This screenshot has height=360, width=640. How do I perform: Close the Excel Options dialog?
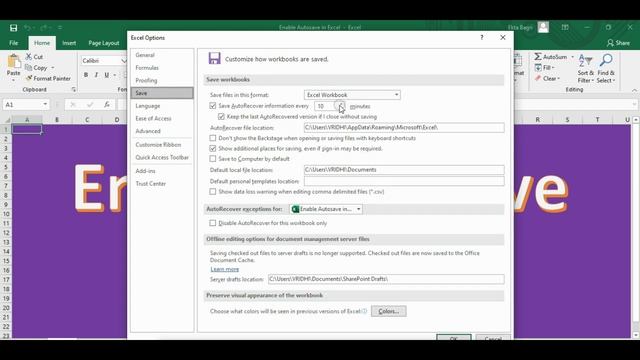pyautogui.click(x=503, y=37)
